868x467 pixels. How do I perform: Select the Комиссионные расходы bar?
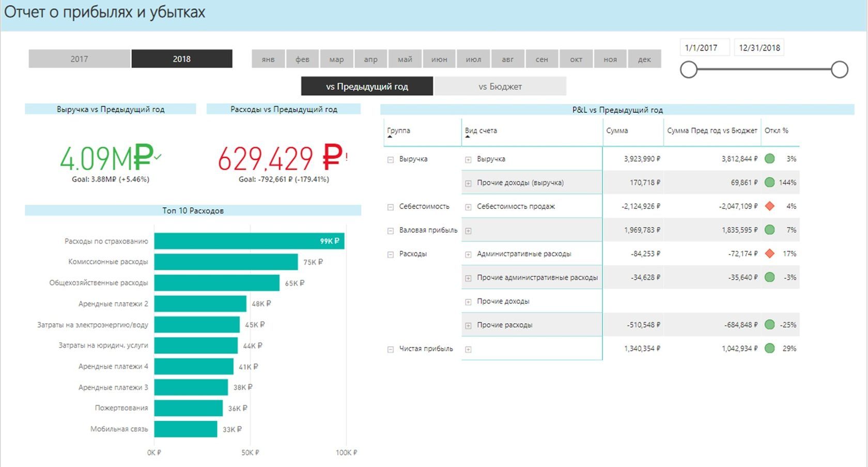tap(226, 262)
